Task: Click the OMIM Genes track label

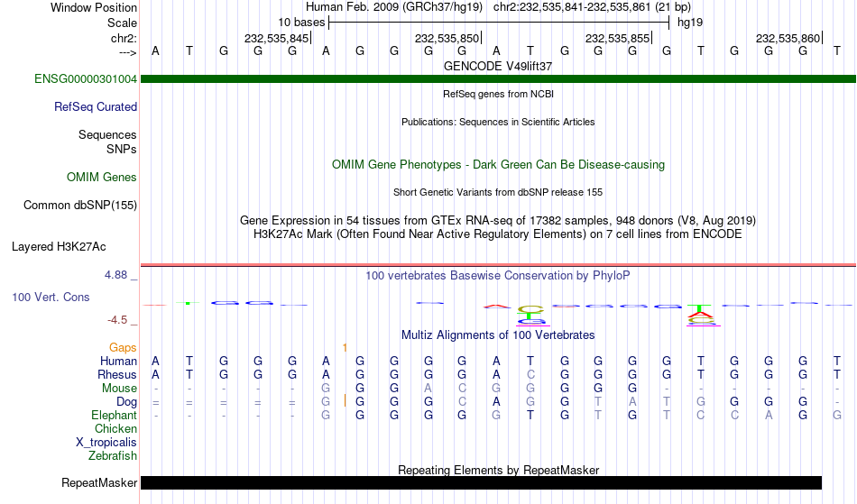Action: [x=102, y=177]
